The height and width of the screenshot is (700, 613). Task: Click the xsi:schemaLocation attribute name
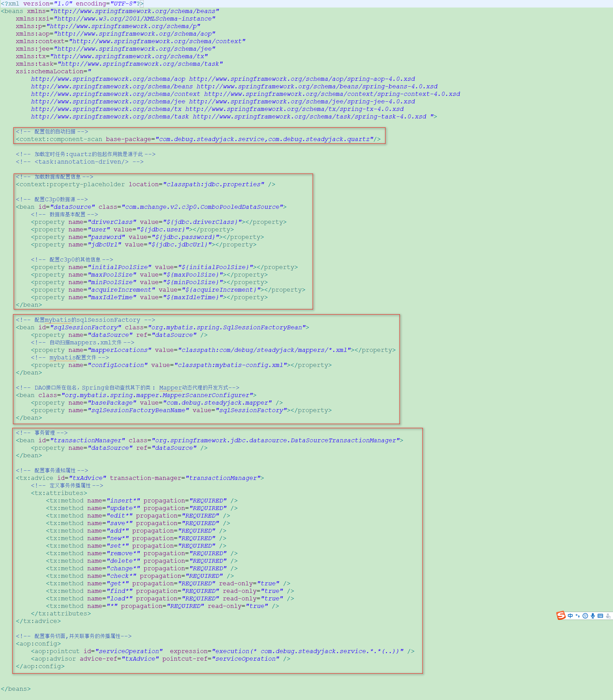[51, 72]
